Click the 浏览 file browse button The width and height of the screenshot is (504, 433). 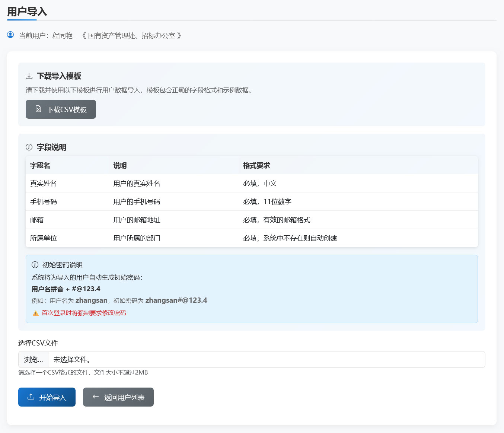click(32, 359)
